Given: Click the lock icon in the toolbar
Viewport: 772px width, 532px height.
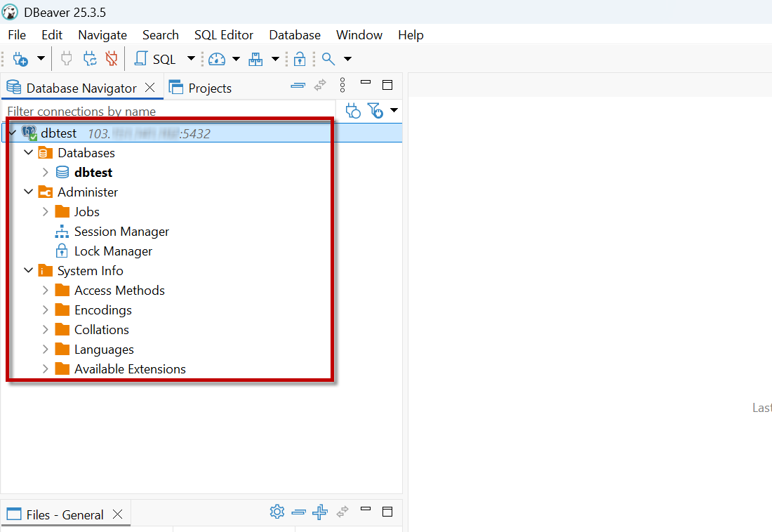Looking at the screenshot, I should 300,59.
